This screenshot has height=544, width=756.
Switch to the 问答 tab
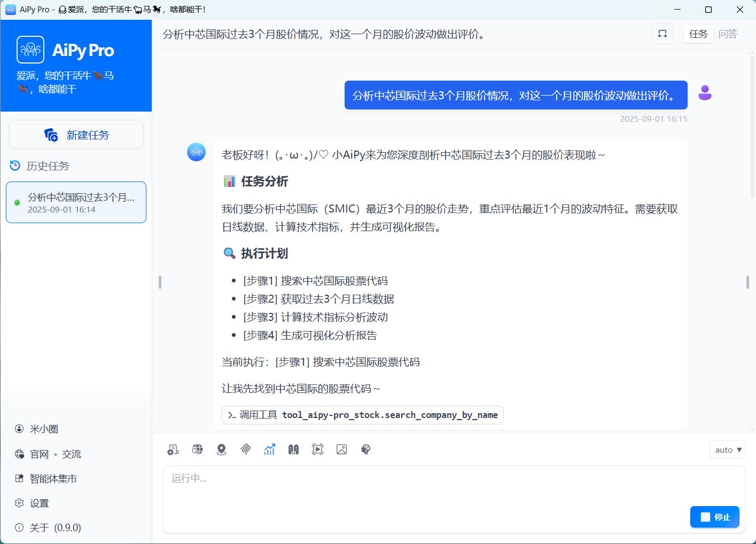tap(728, 34)
